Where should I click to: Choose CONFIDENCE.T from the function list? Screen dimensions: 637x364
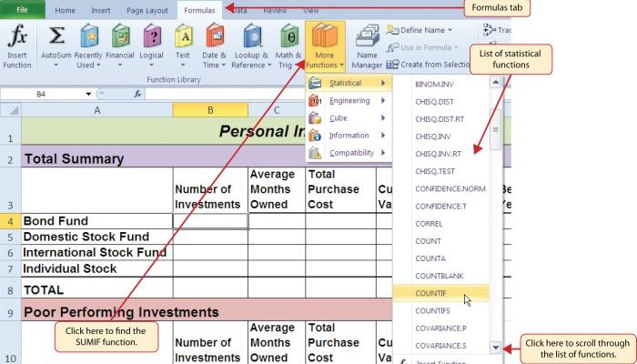click(x=440, y=207)
